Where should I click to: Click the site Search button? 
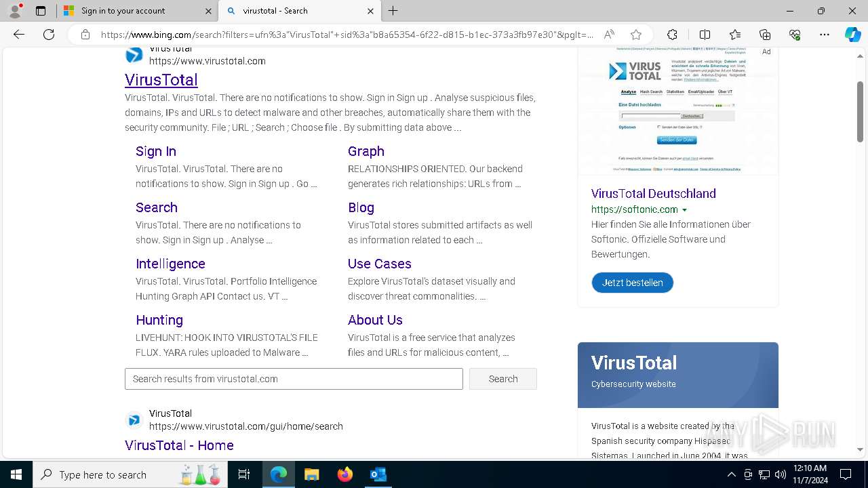pos(503,379)
